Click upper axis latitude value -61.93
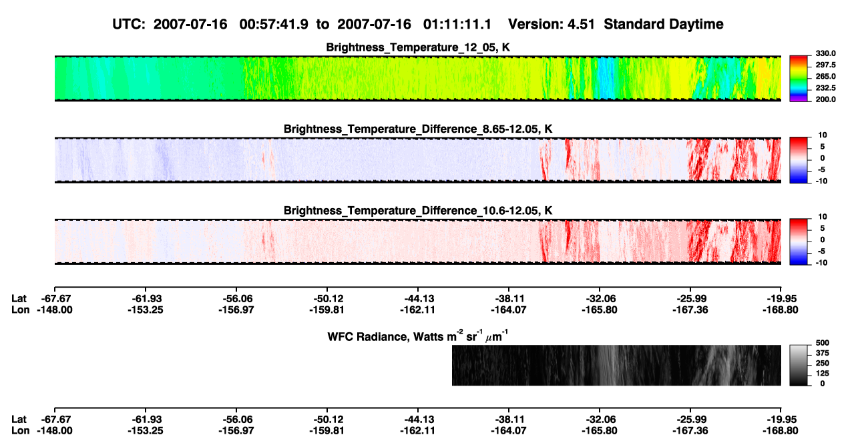The image size is (868, 445). [145, 299]
